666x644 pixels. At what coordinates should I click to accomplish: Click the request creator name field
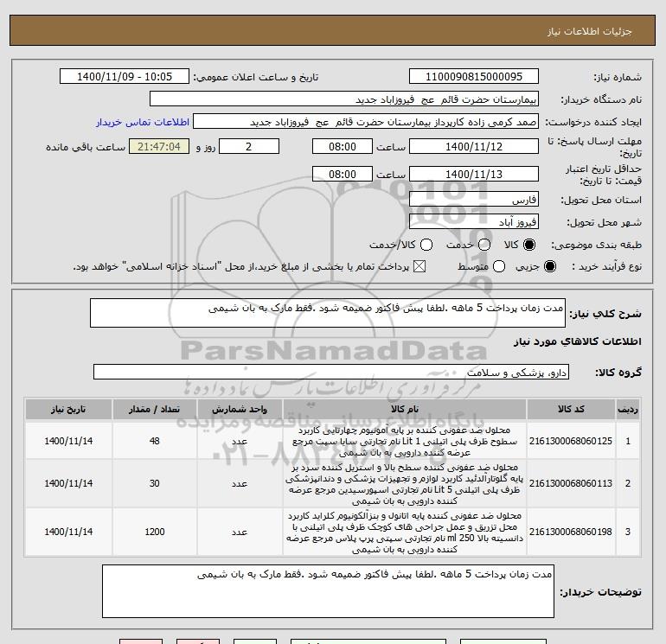366,122
